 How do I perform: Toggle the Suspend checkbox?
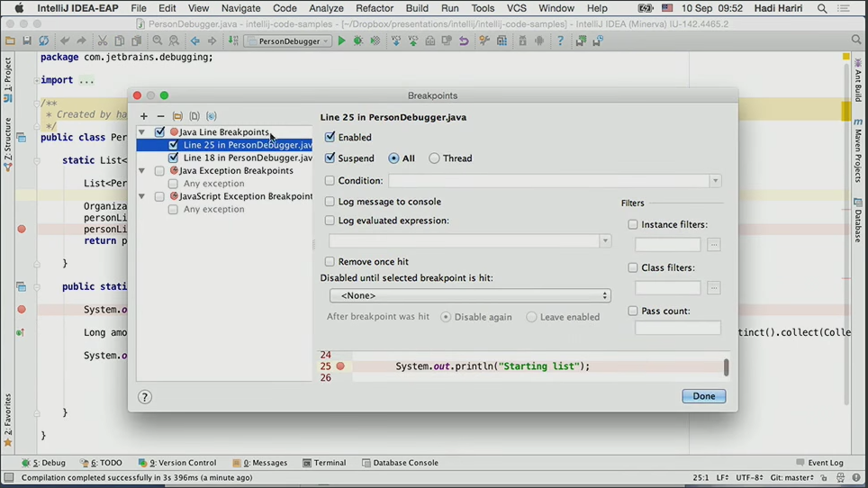pyautogui.click(x=330, y=158)
